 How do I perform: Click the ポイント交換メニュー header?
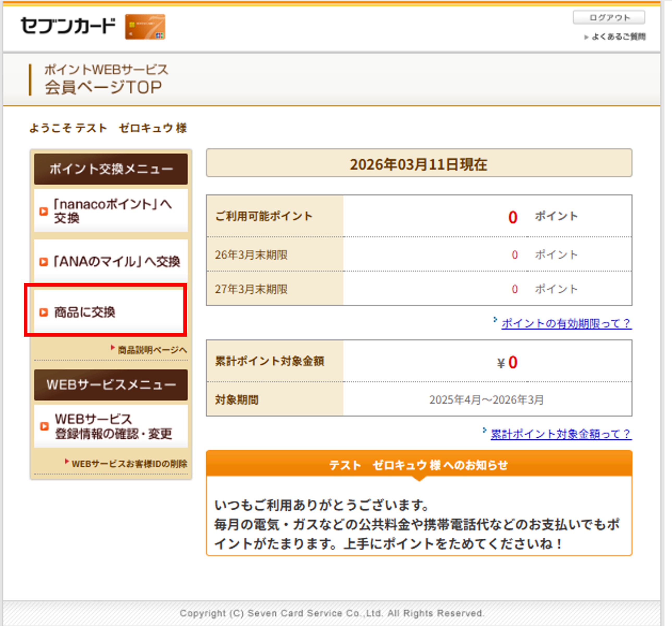[x=111, y=169]
